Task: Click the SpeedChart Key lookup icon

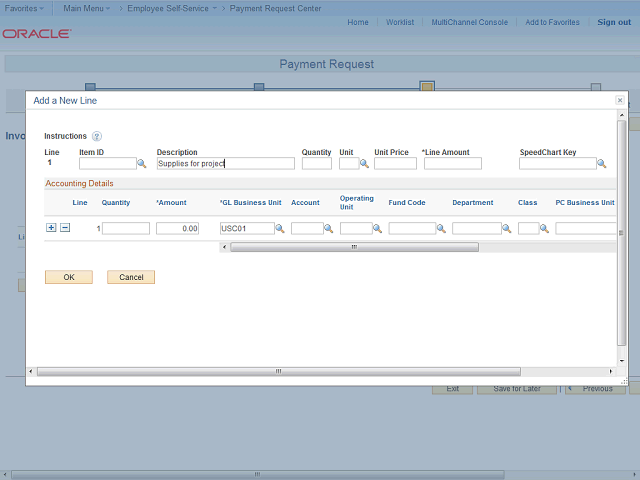Action: (602, 163)
